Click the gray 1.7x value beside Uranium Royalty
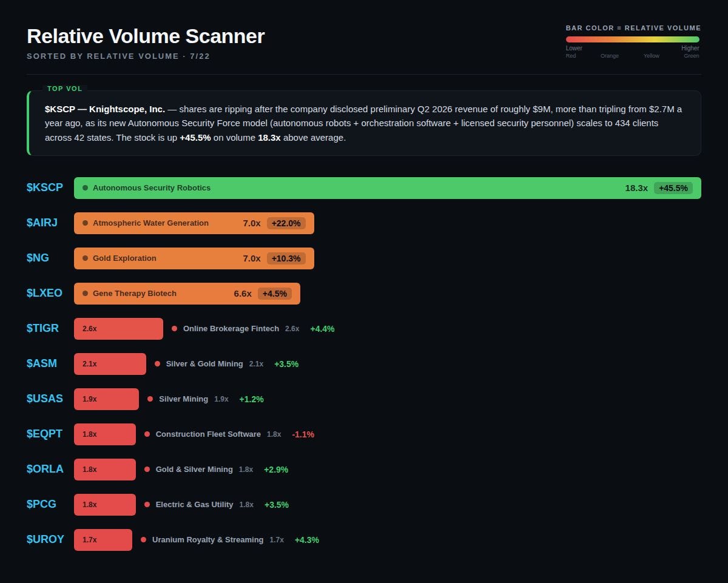Viewport: 728px width, 583px height. pyautogui.click(x=277, y=540)
